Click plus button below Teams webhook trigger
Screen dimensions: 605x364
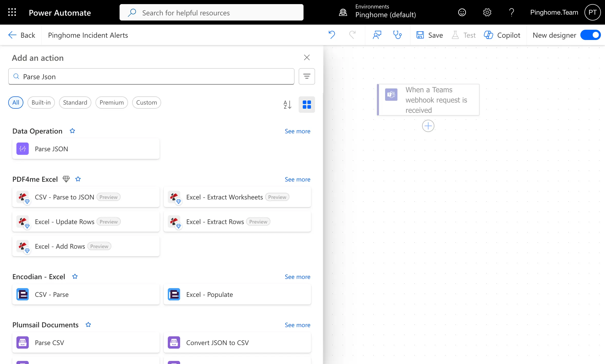(428, 126)
